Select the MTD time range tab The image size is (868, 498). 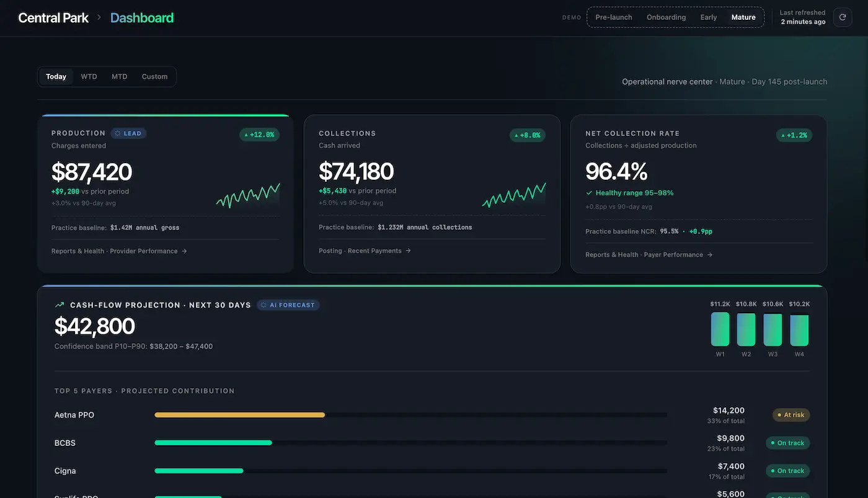point(119,77)
